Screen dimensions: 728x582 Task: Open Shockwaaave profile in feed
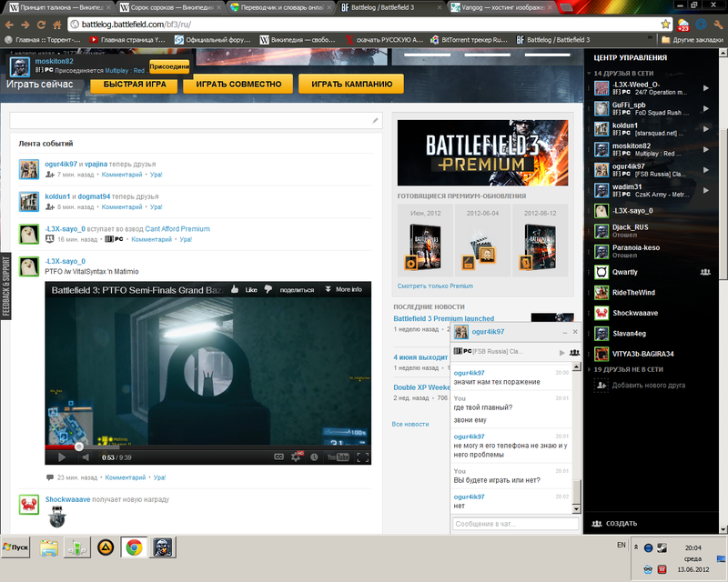(67, 499)
